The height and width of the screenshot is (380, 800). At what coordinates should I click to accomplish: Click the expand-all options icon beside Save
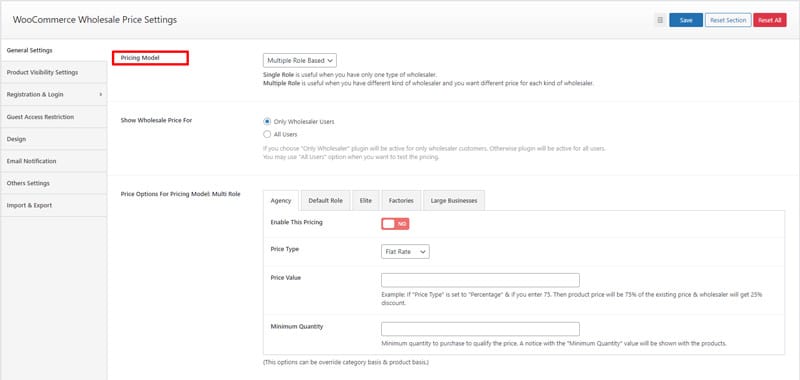(660, 20)
